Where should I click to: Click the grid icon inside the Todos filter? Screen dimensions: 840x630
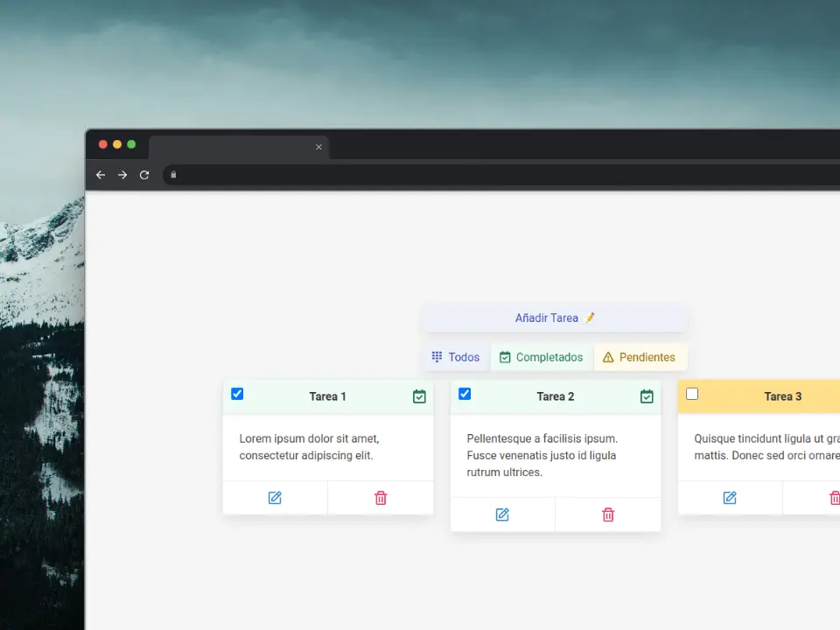click(437, 357)
